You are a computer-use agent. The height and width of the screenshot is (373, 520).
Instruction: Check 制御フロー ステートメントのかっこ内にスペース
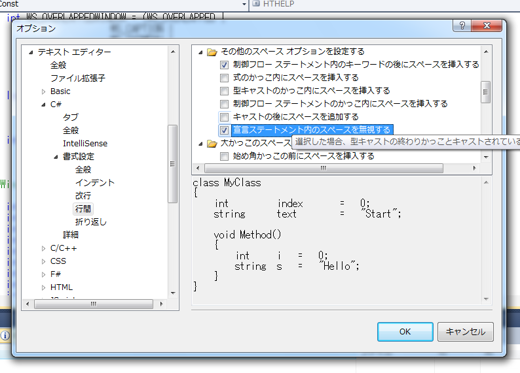coord(224,104)
